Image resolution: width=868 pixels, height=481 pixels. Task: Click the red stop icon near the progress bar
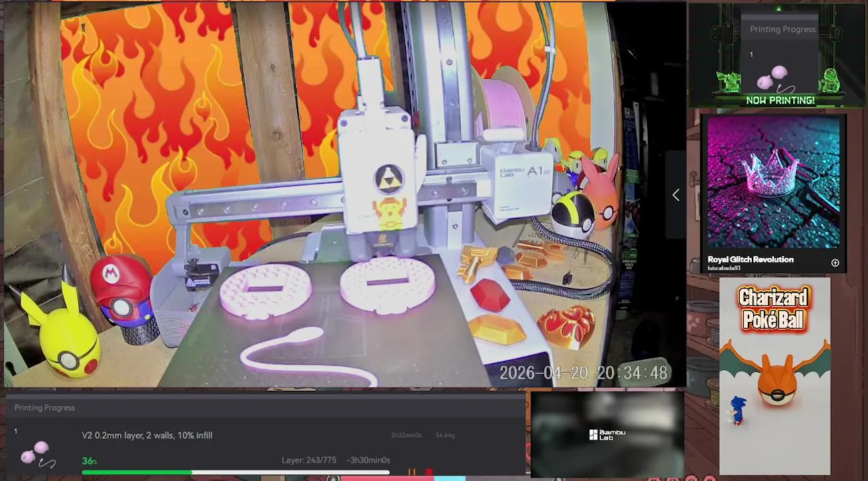429,472
